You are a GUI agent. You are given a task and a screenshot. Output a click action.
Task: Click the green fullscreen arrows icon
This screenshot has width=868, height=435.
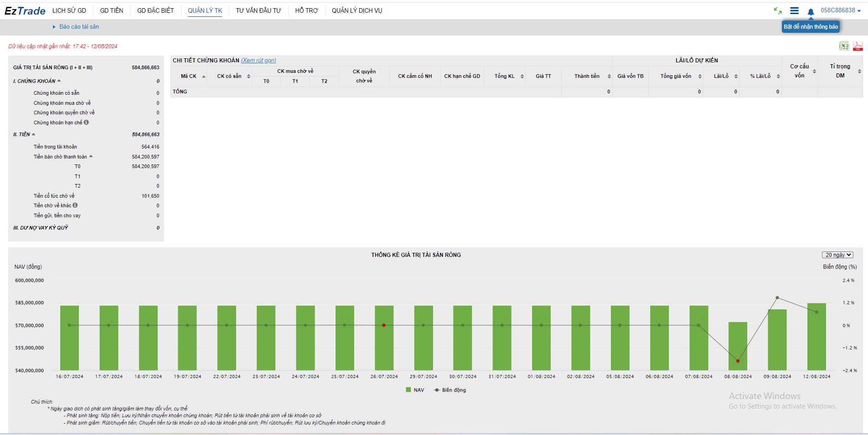coord(778,10)
